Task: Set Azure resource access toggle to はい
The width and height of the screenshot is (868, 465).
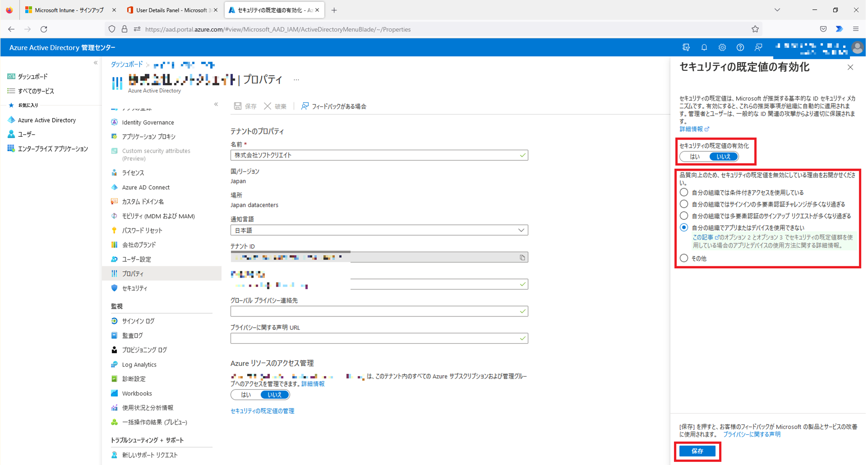Action: click(246, 395)
